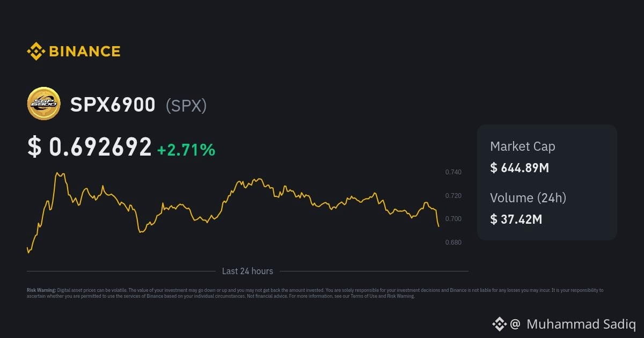Click the Muhammad Sadiq author name
This screenshot has height=338, width=644.
581,324
